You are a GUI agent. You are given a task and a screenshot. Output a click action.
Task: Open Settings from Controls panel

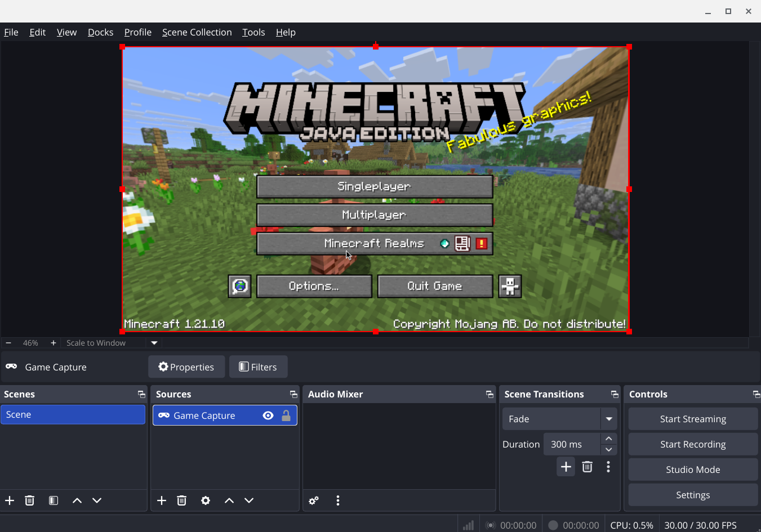pyautogui.click(x=693, y=495)
